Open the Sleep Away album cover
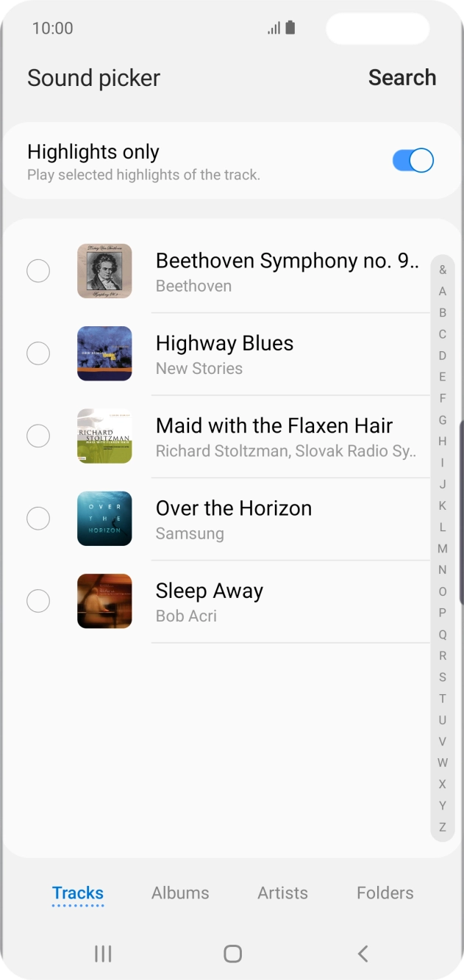 coord(104,601)
